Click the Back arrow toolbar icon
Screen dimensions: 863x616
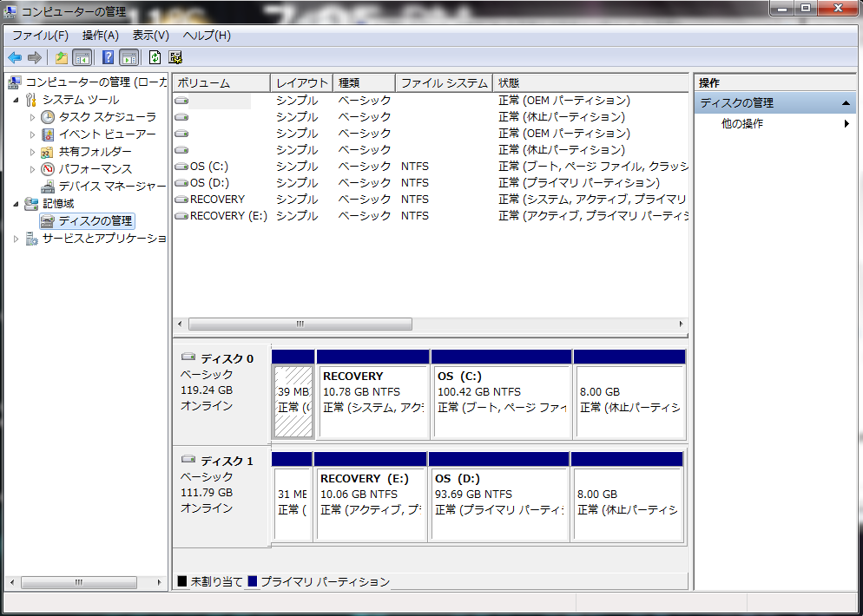coord(15,57)
